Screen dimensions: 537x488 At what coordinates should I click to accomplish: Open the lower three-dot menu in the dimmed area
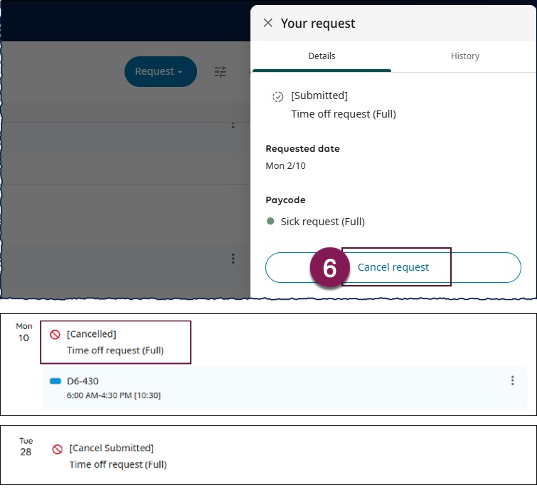(233, 259)
